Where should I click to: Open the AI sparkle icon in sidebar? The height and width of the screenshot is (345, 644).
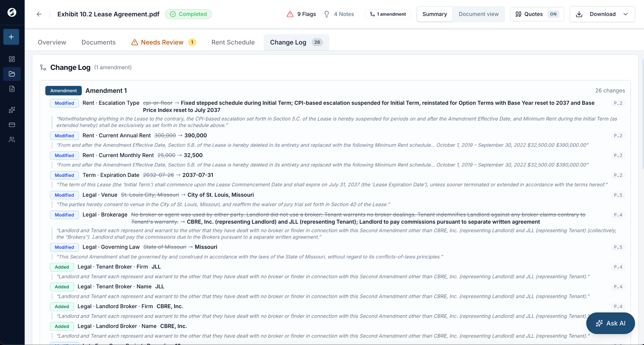12,110
